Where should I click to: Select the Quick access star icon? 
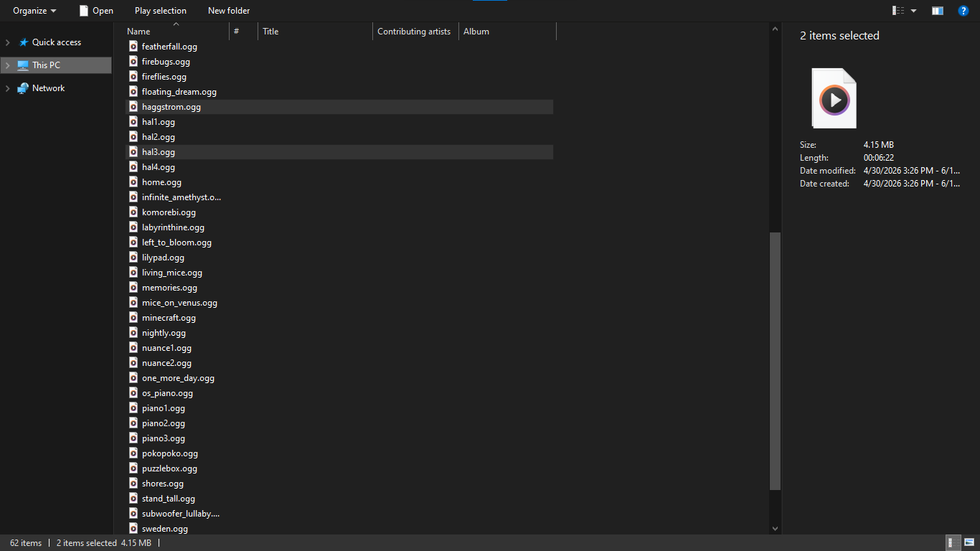coord(24,42)
